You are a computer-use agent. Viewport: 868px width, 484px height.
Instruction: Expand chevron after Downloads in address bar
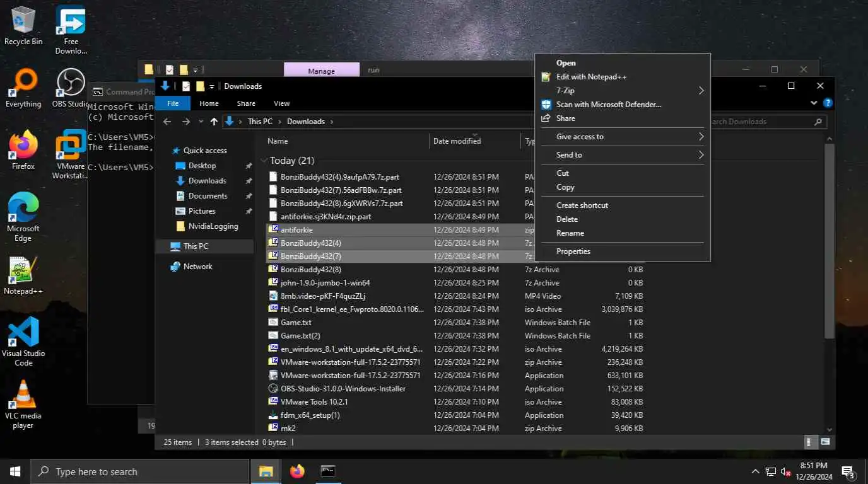point(332,122)
